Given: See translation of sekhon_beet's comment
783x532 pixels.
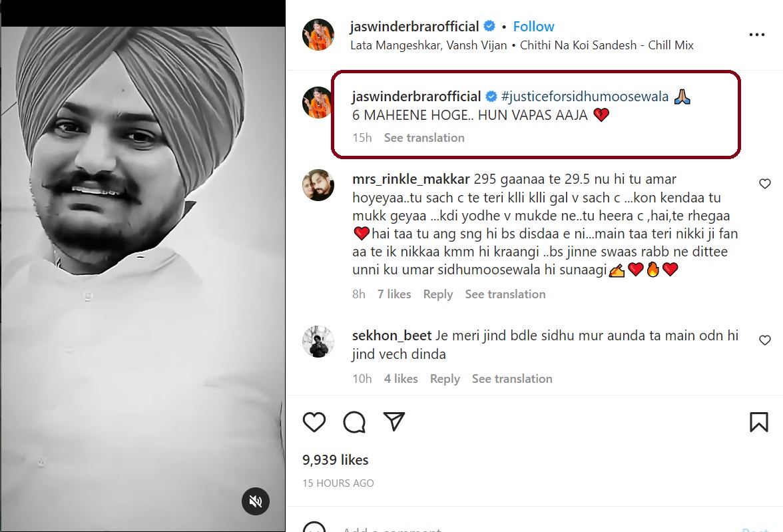Looking at the screenshot, I should pyautogui.click(x=512, y=379).
